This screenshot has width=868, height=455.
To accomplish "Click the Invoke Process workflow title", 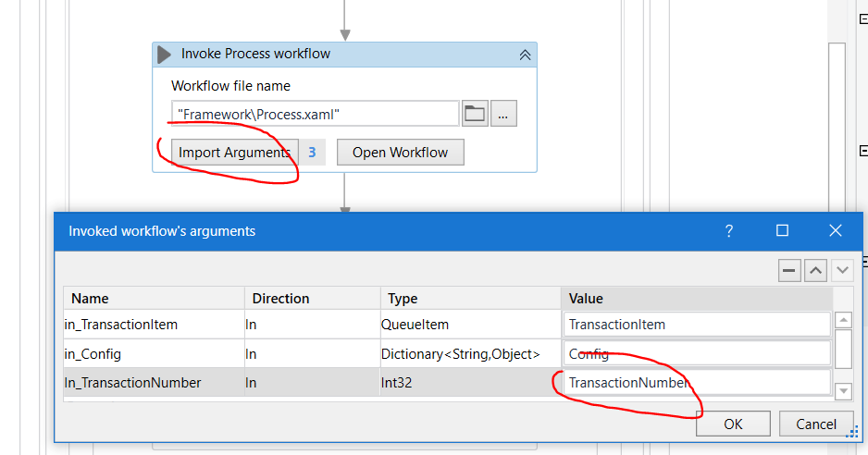I will pyautogui.click(x=255, y=54).
